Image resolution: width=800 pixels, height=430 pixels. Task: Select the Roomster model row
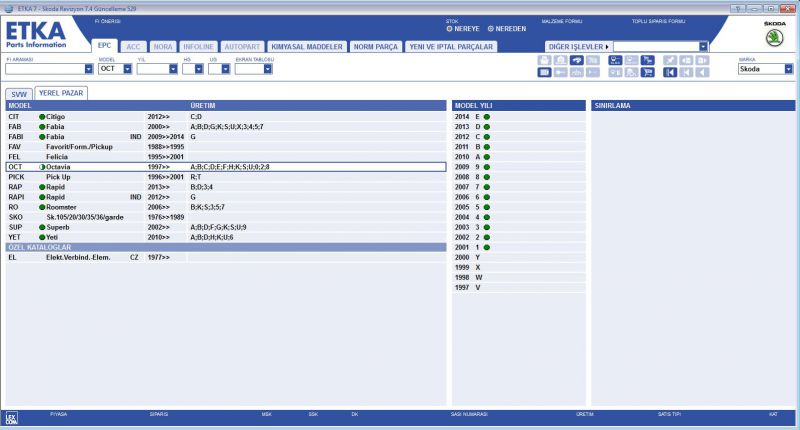tap(226, 207)
